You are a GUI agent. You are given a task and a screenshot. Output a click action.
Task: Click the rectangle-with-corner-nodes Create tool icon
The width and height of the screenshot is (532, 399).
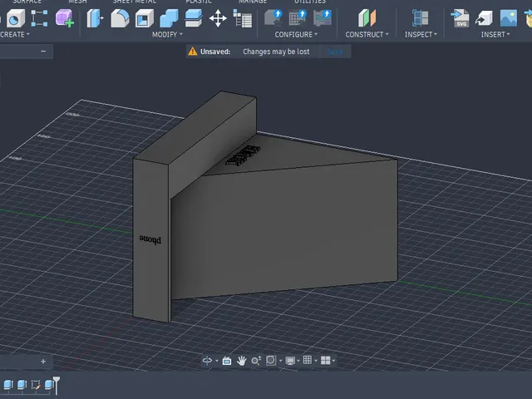[39, 18]
